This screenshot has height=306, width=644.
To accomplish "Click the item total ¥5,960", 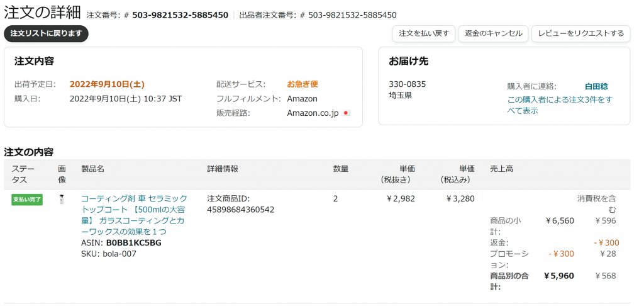I will [x=559, y=276].
